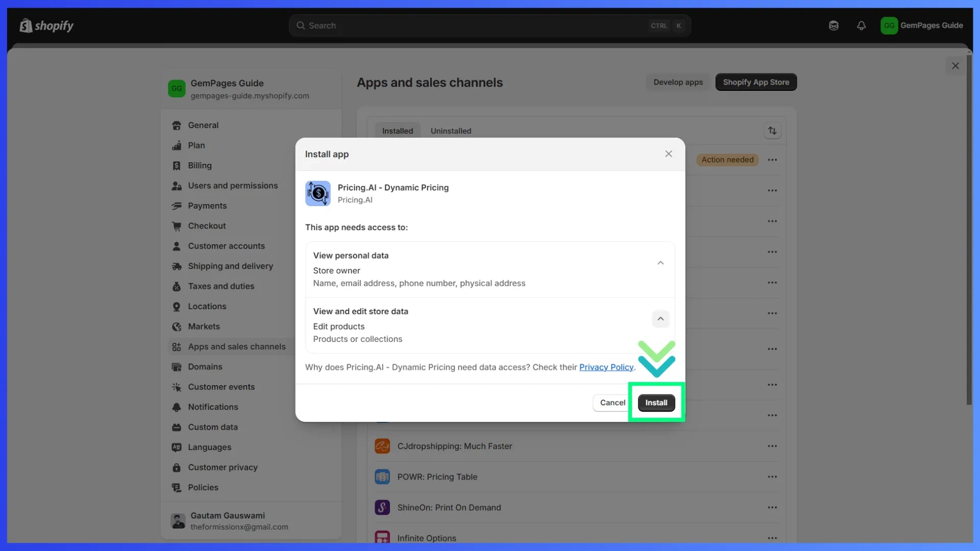
Task: Click the Notifications bell icon in settings sidebar
Action: coord(177,407)
